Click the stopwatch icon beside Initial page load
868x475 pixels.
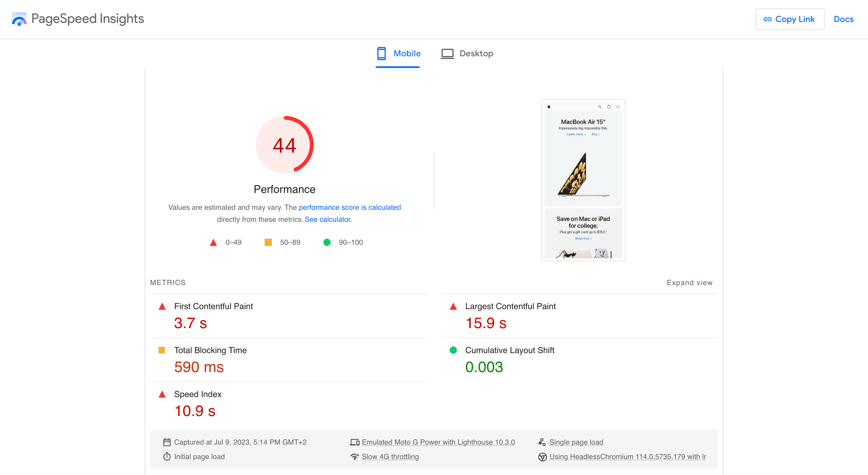click(x=167, y=456)
